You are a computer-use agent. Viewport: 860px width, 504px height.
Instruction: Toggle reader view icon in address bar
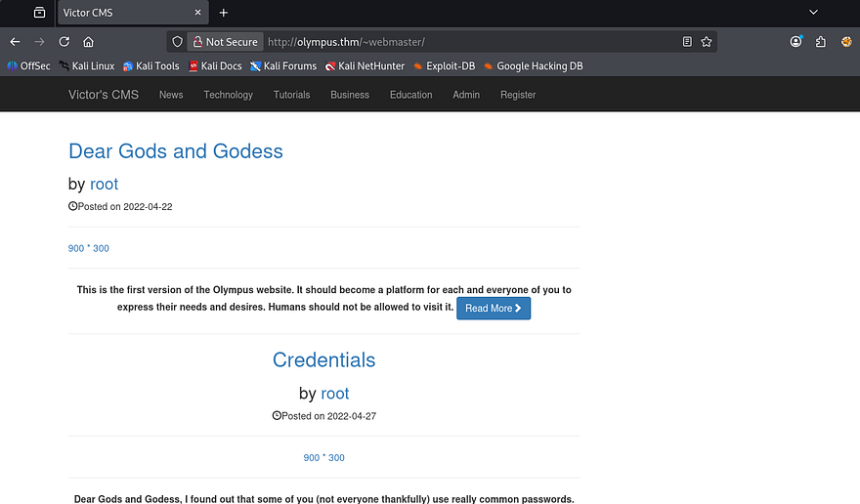[687, 42]
